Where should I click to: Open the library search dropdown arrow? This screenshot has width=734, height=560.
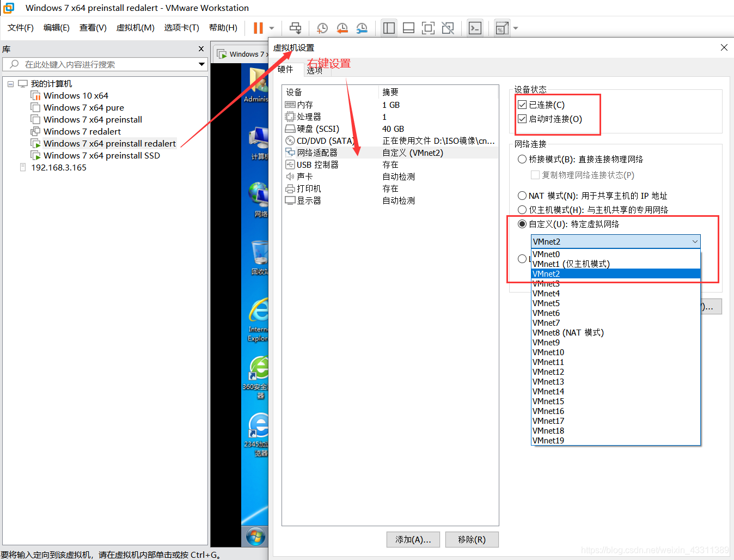(x=201, y=64)
